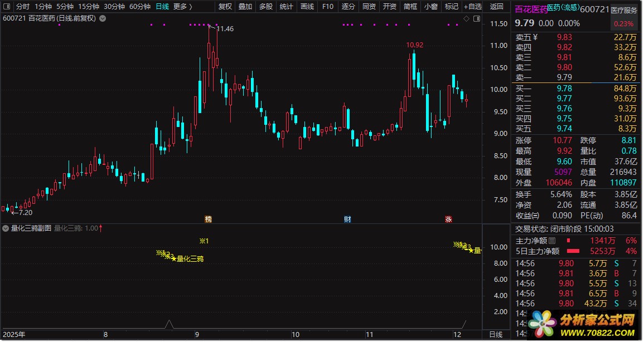Click the 10.92 peak price label

(x=414, y=45)
